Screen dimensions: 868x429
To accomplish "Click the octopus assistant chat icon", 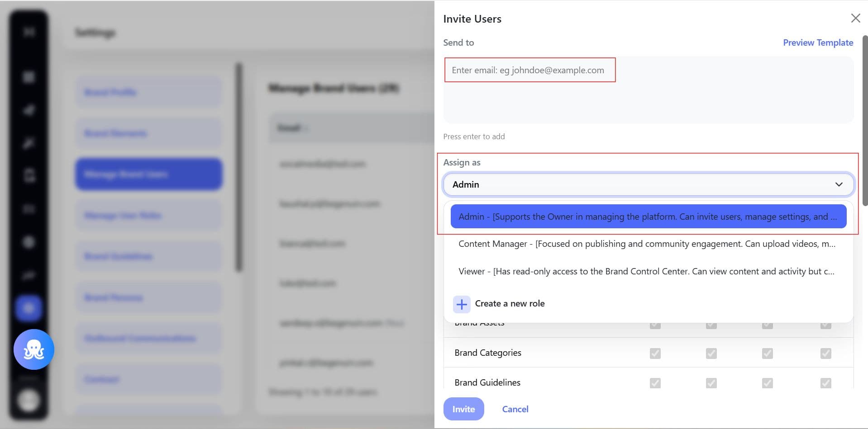I will 34,349.
